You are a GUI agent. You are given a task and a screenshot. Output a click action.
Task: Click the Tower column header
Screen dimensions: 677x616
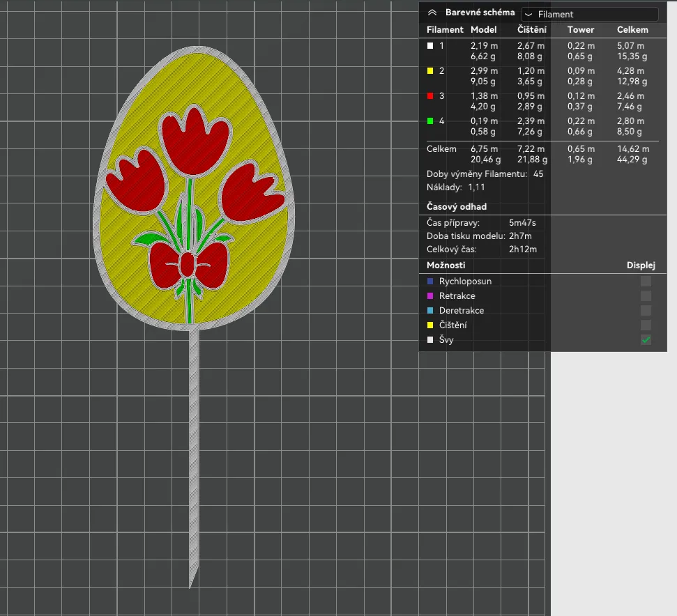click(580, 29)
